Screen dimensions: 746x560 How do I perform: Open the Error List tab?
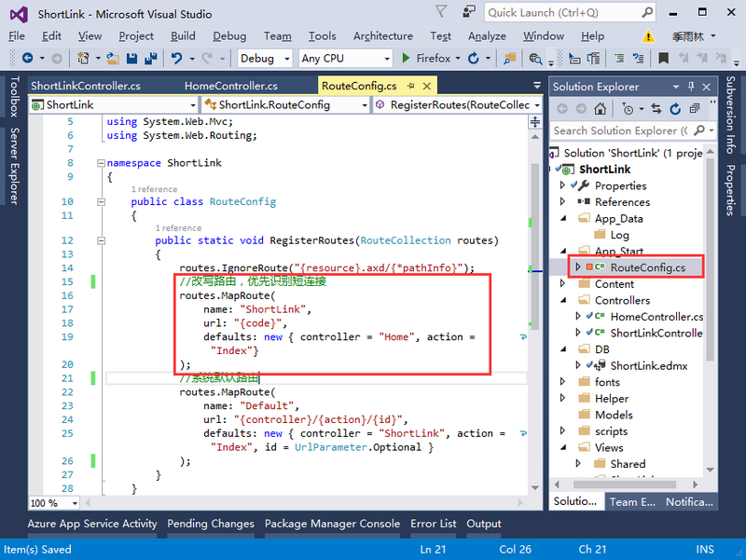[433, 524]
